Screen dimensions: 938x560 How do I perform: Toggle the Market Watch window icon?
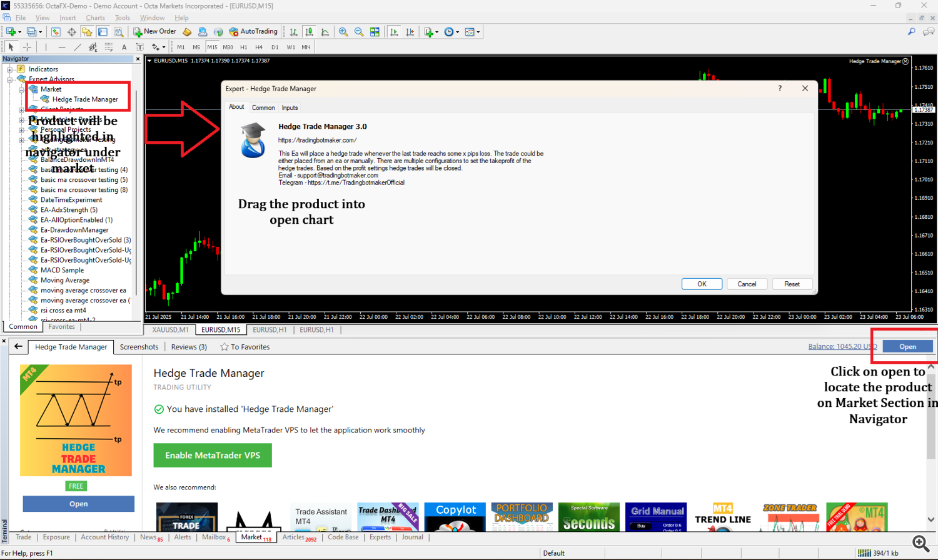click(x=56, y=32)
